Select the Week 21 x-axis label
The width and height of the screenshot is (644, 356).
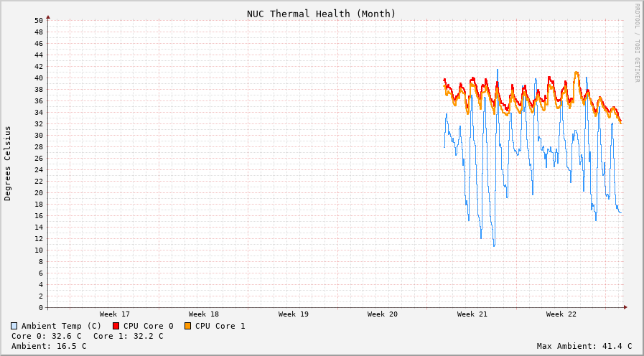[472, 314]
